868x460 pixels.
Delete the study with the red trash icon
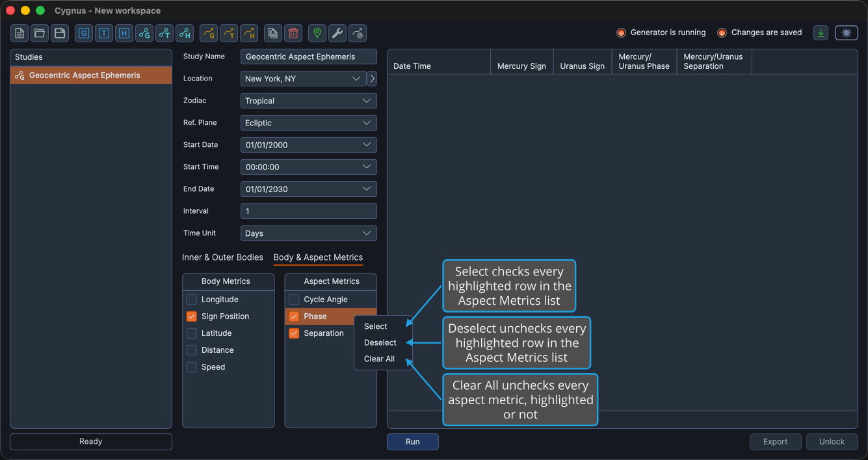tap(293, 33)
